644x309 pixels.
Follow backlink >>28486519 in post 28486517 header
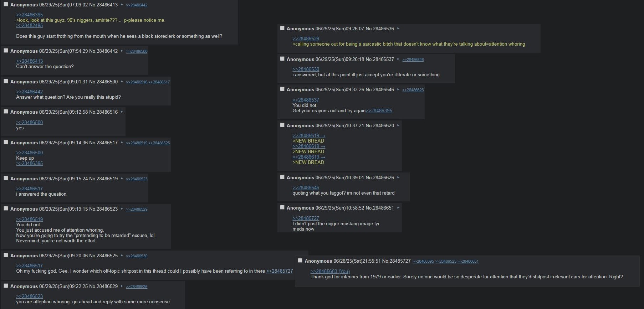tap(137, 143)
